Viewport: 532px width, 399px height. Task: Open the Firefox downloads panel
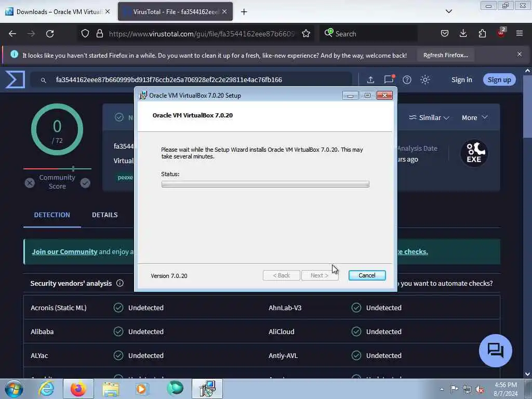[x=463, y=33]
